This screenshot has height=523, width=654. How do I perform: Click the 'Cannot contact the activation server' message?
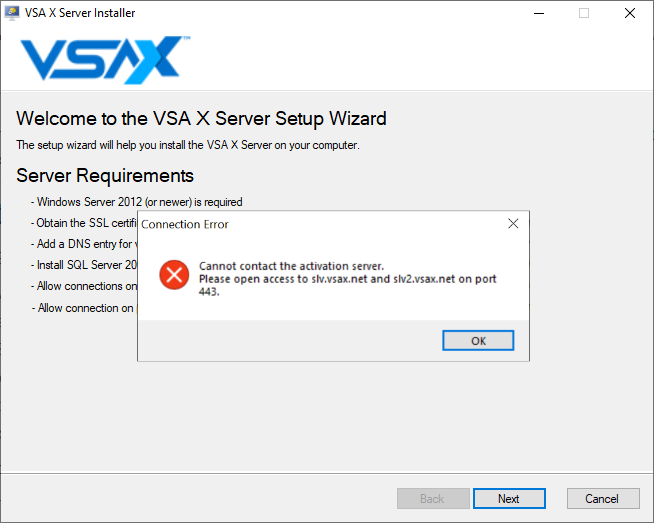tap(291, 266)
